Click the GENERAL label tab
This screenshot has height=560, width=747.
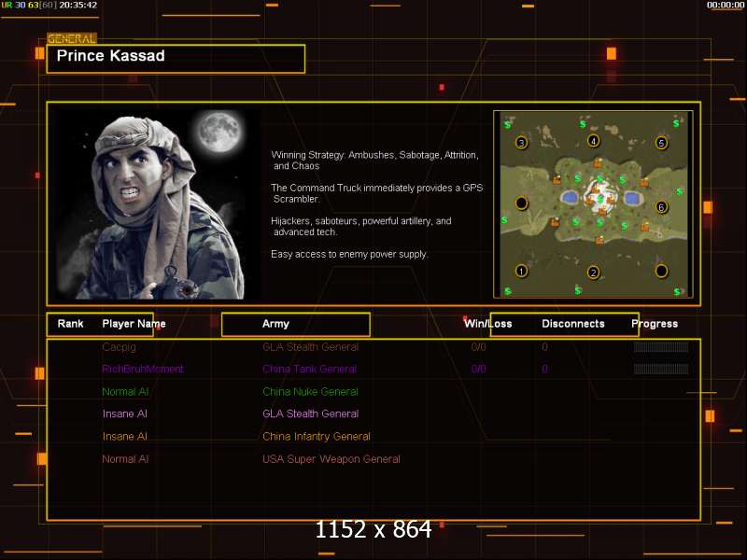[x=72, y=39]
